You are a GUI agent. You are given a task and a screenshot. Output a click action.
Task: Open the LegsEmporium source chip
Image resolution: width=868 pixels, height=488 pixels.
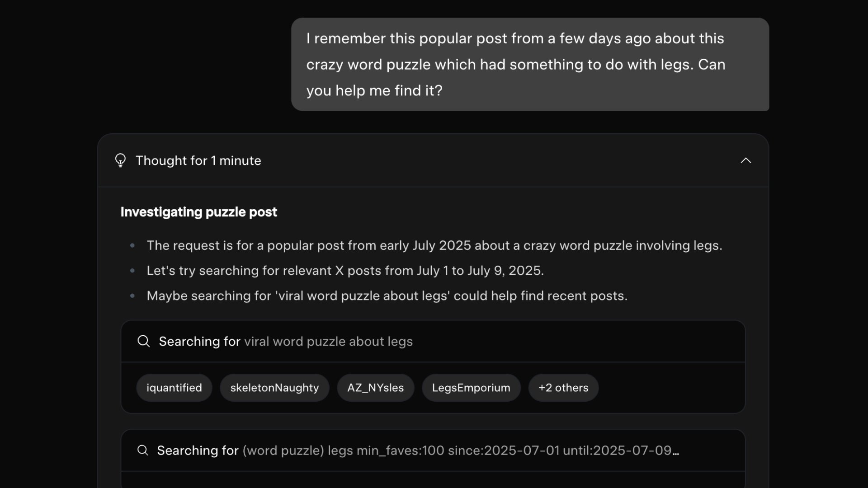471,388
